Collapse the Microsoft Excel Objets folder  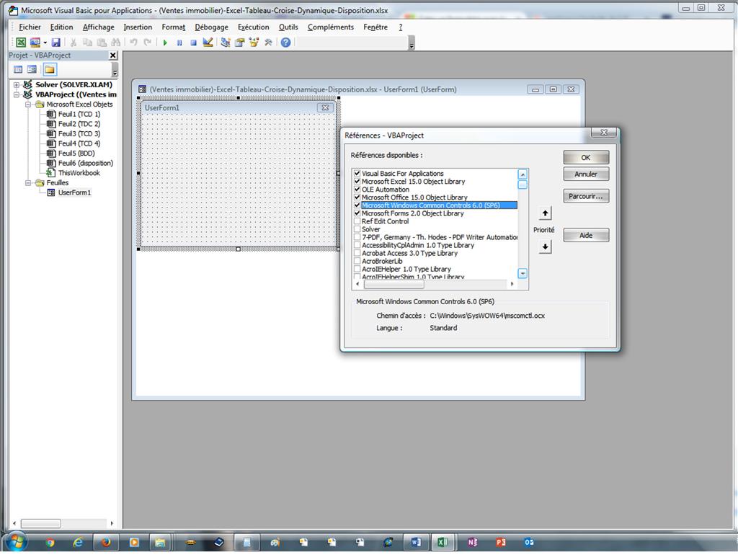pos(28,105)
